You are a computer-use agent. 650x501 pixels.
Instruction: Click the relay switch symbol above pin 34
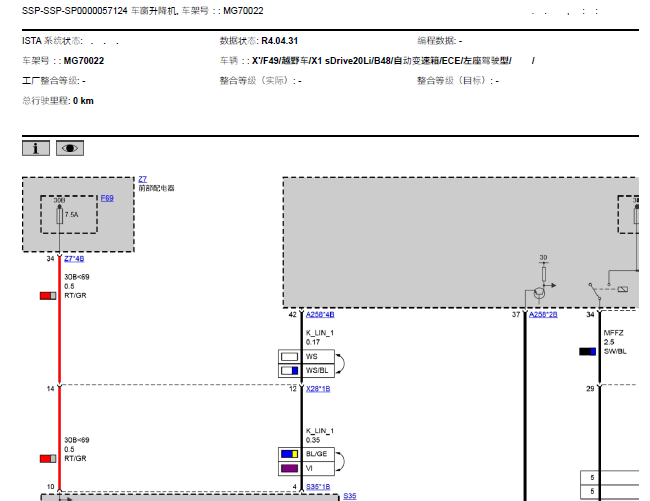coord(595,291)
